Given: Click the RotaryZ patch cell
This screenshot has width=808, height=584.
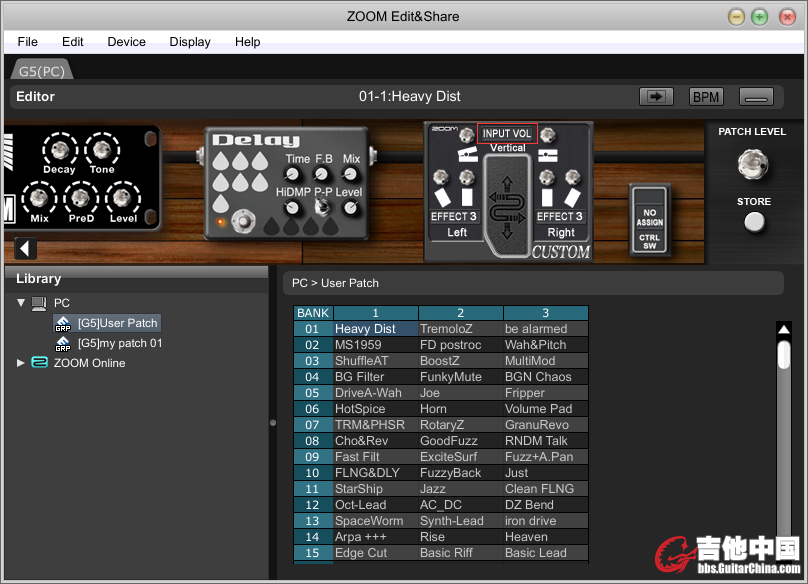Looking at the screenshot, I should click(x=461, y=425).
